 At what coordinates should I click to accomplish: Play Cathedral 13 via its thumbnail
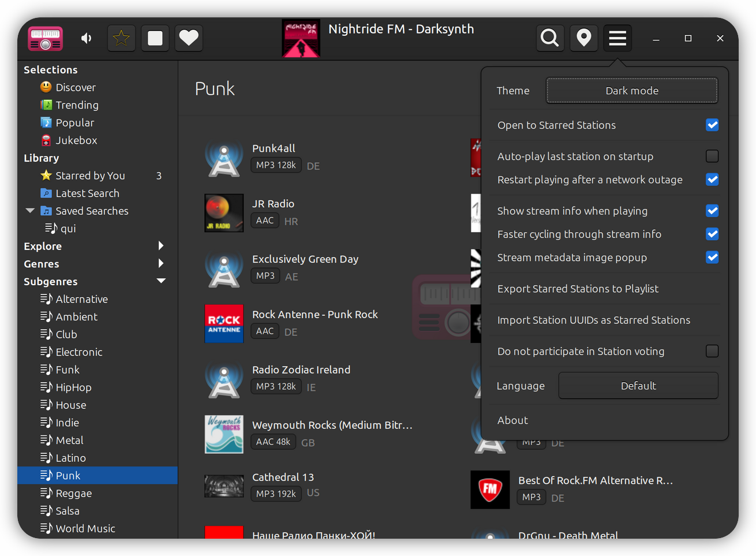[x=224, y=486]
